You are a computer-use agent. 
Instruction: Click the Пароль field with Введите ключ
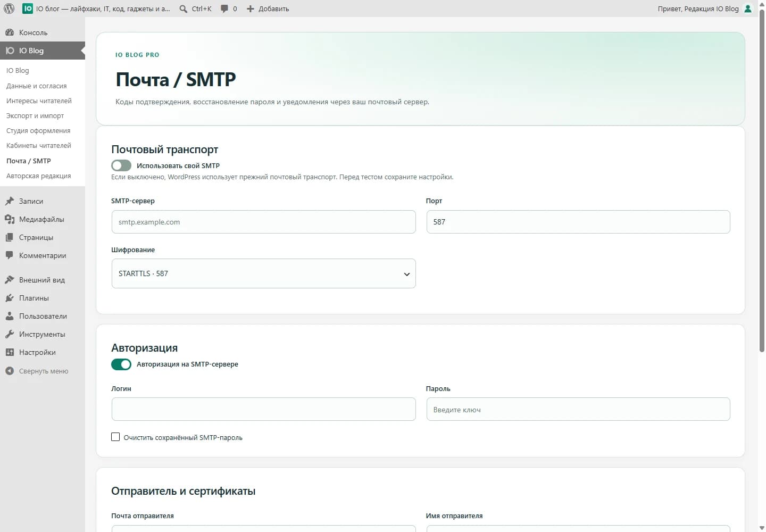(578, 409)
